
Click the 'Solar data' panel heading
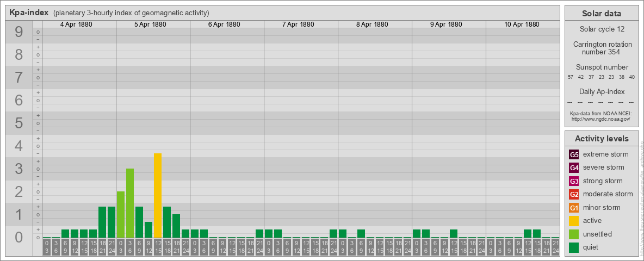(602, 14)
